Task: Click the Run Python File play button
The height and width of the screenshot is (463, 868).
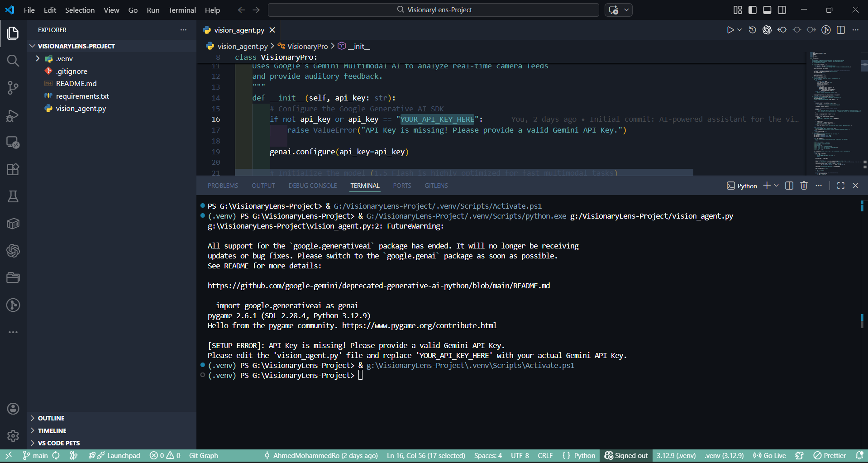Action: click(730, 30)
